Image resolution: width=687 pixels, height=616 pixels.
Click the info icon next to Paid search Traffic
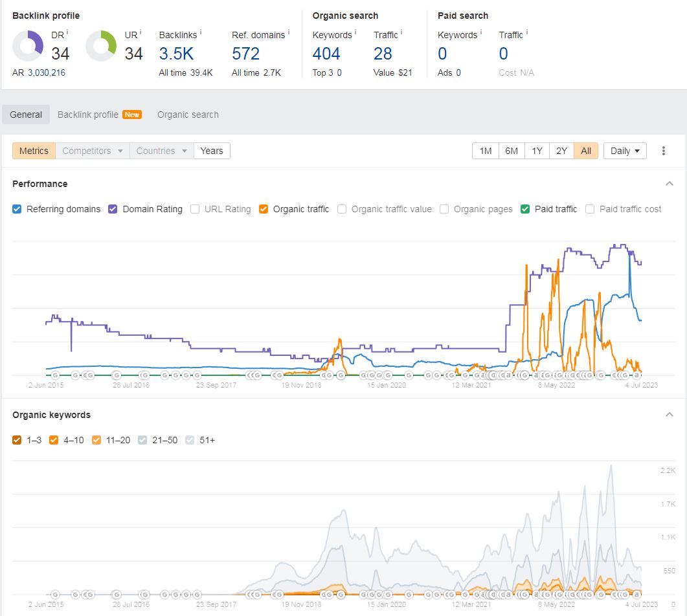(x=526, y=32)
